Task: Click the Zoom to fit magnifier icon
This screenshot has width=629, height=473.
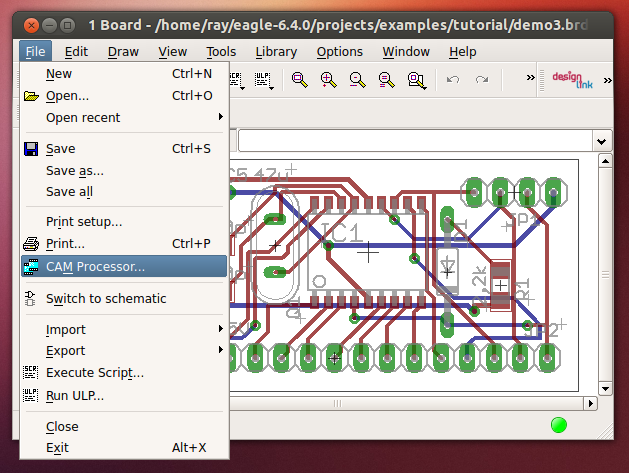Action: point(299,80)
